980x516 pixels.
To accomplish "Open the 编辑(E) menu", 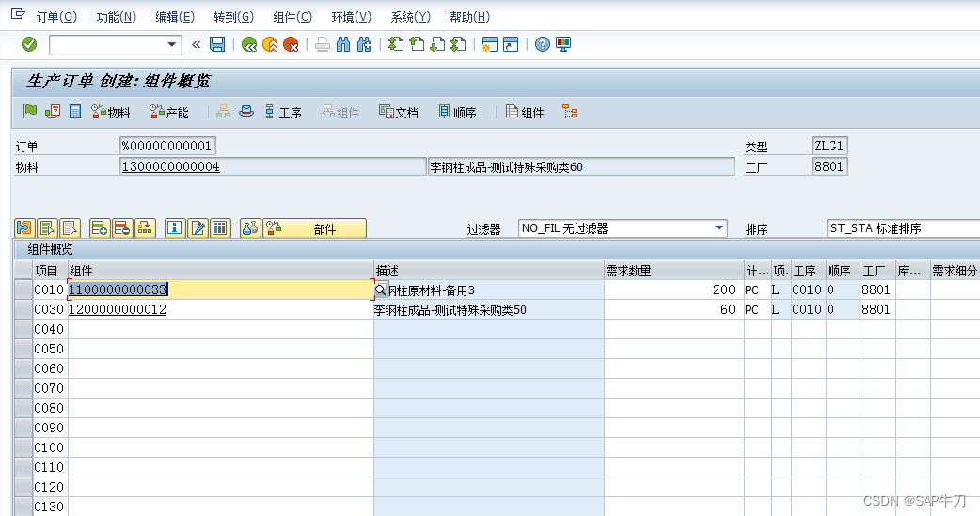I will coord(174,17).
